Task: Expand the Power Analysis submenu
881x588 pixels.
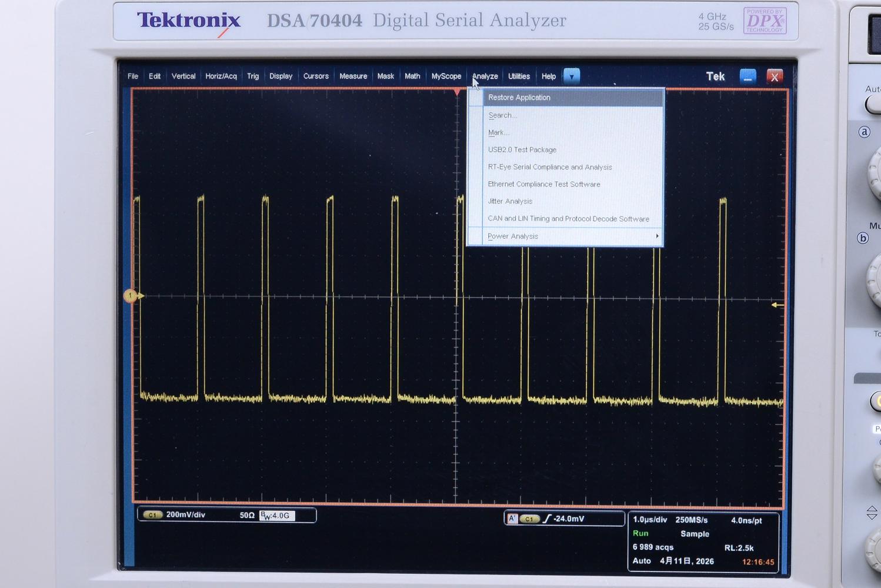Action: coord(573,236)
